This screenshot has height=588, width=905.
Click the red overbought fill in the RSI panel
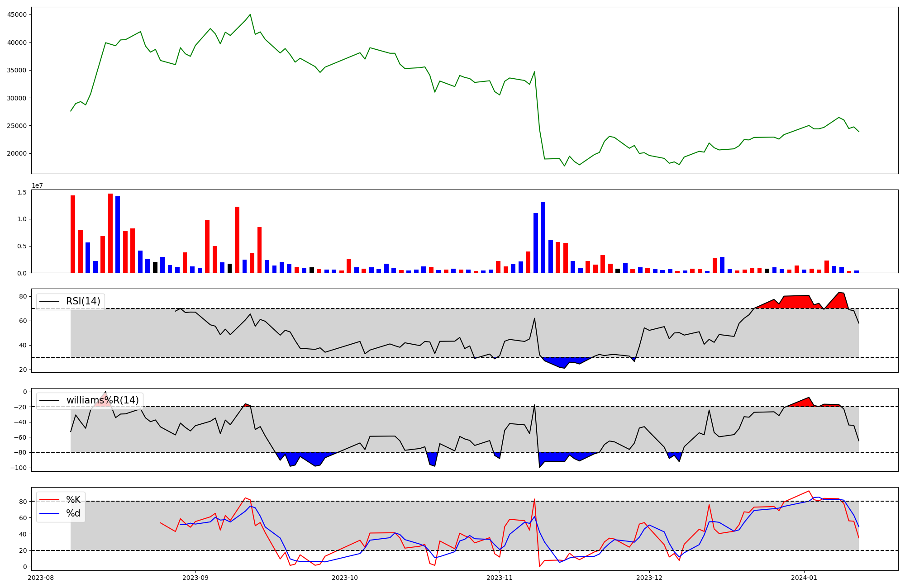796,302
